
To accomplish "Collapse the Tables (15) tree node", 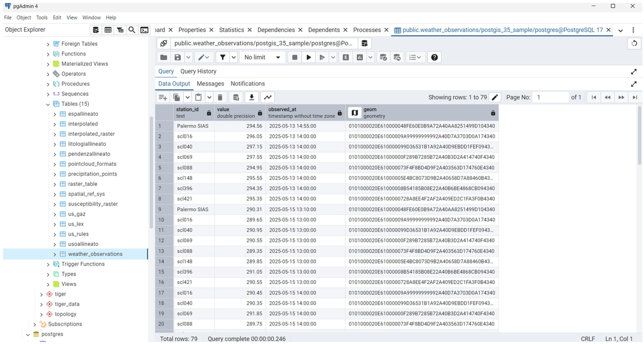I will coord(48,104).
